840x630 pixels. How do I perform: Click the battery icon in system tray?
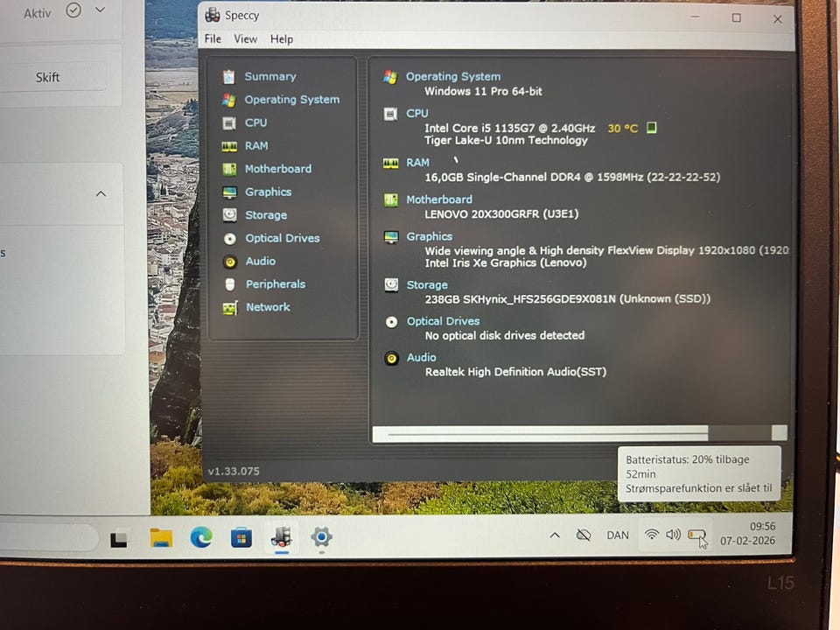click(x=696, y=535)
